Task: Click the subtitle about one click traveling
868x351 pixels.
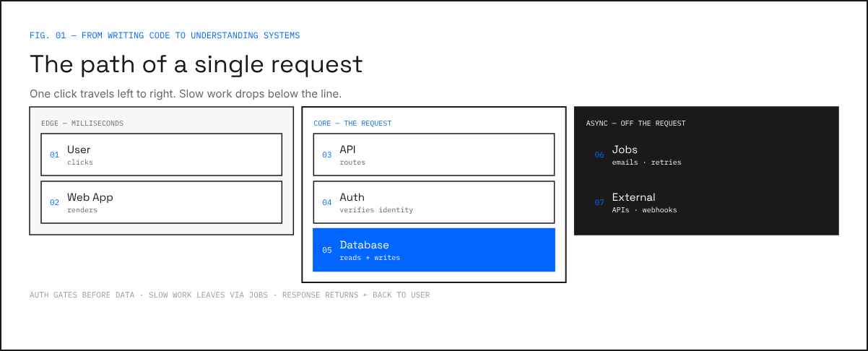Action: (x=186, y=94)
